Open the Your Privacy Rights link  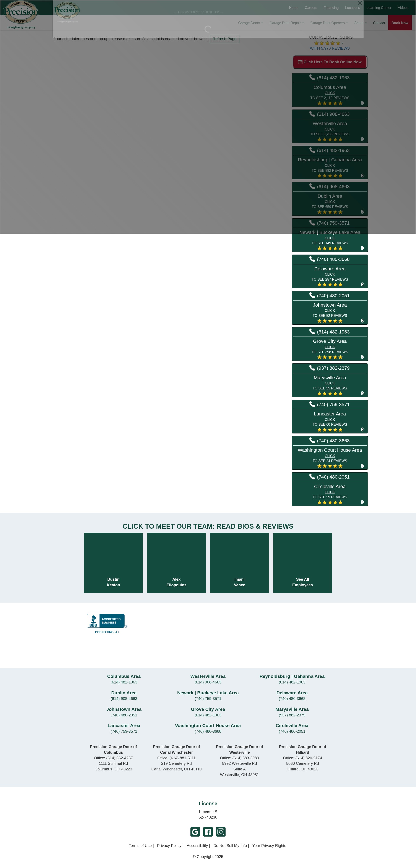coord(269,846)
